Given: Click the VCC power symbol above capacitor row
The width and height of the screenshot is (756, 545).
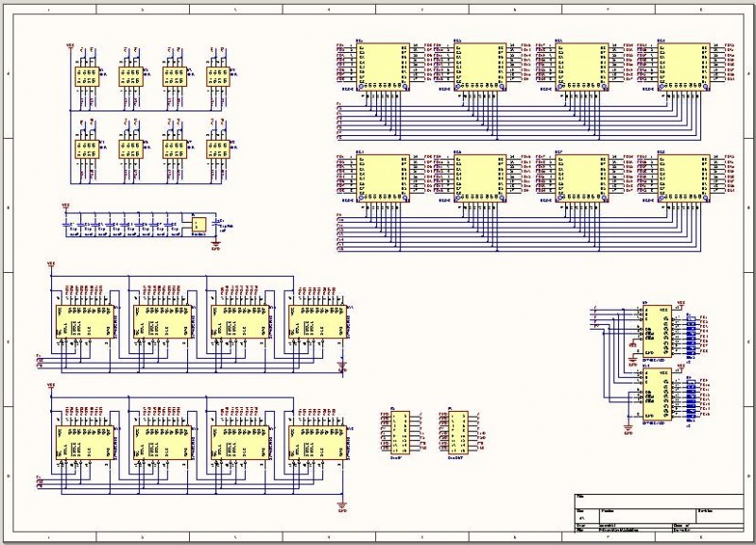Looking at the screenshot, I should click(x=65, y=205).
